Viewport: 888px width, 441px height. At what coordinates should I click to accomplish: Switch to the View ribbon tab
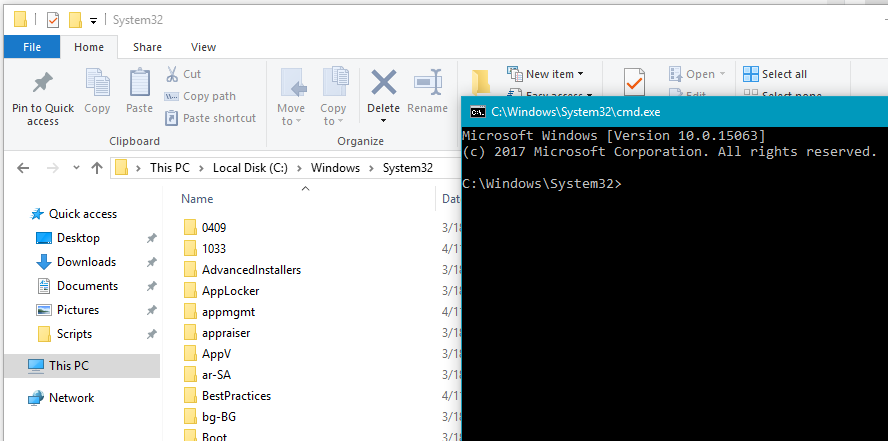[203, 47]
